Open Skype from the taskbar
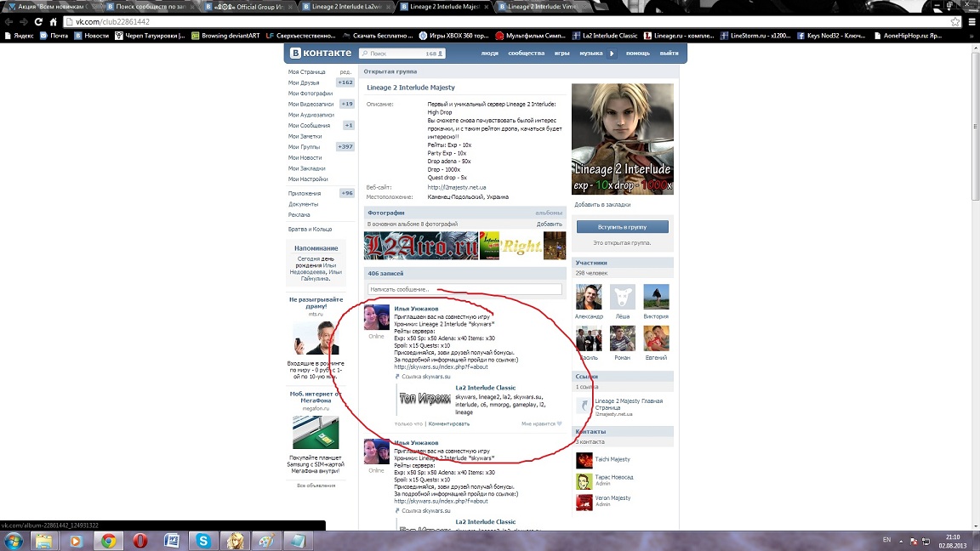Image resolution: width=980 pixels, height=551 pixels. (203, 541)
